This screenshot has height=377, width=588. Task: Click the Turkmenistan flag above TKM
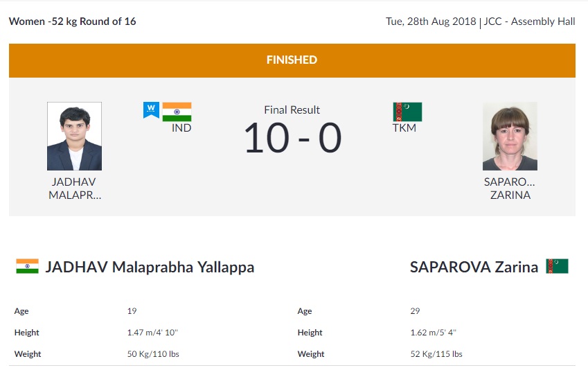click(x=407, y=112)
